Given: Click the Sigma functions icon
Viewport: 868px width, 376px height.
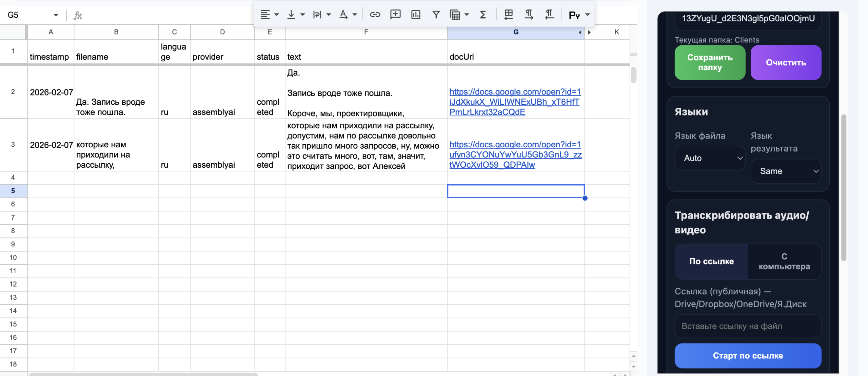Looking at the screenshot, I should 483,15.
